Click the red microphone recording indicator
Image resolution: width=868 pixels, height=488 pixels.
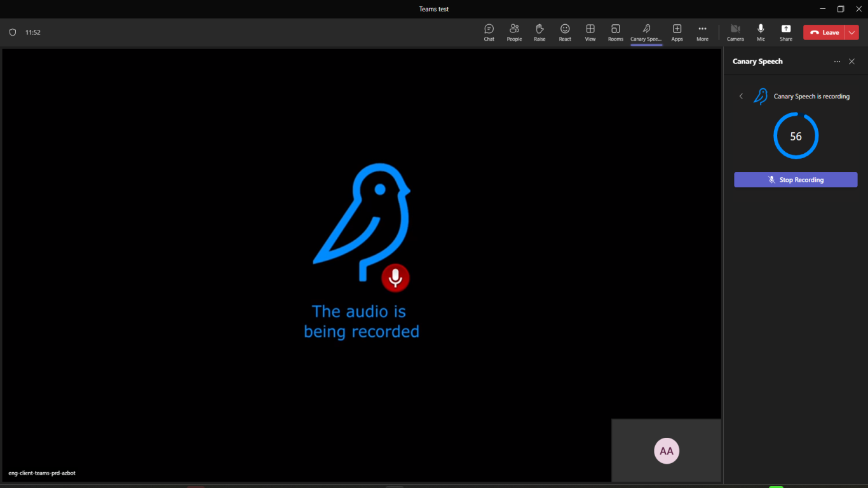pyautogui.click(x=395, y=278)
